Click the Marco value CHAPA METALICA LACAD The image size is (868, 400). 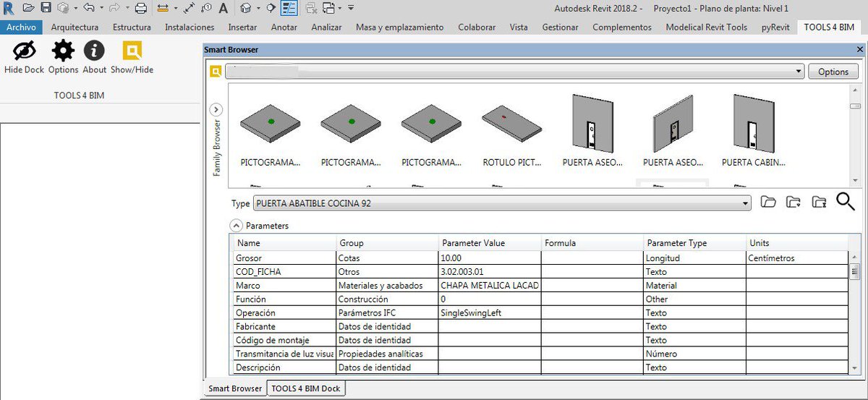click(489, 285)
